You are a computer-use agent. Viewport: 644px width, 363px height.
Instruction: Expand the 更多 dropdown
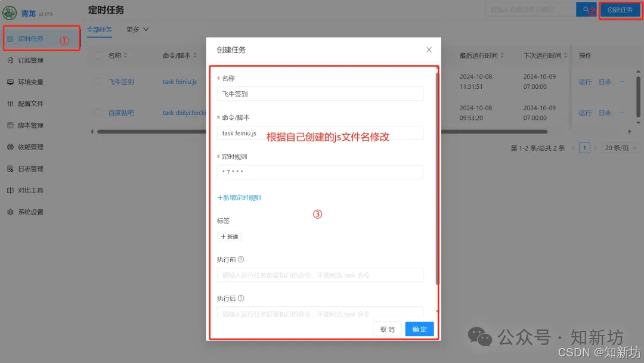138,30
